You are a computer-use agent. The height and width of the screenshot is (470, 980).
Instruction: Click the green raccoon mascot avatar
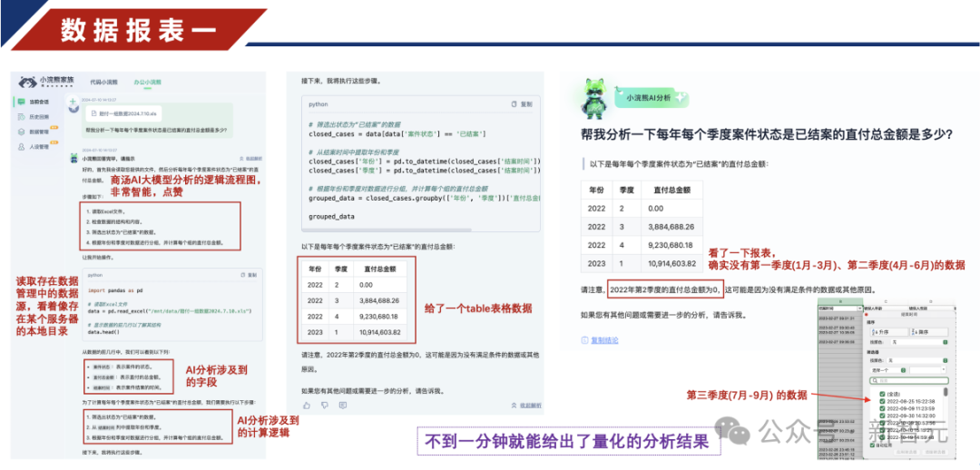pyautogui.click(x=593, y=97)
